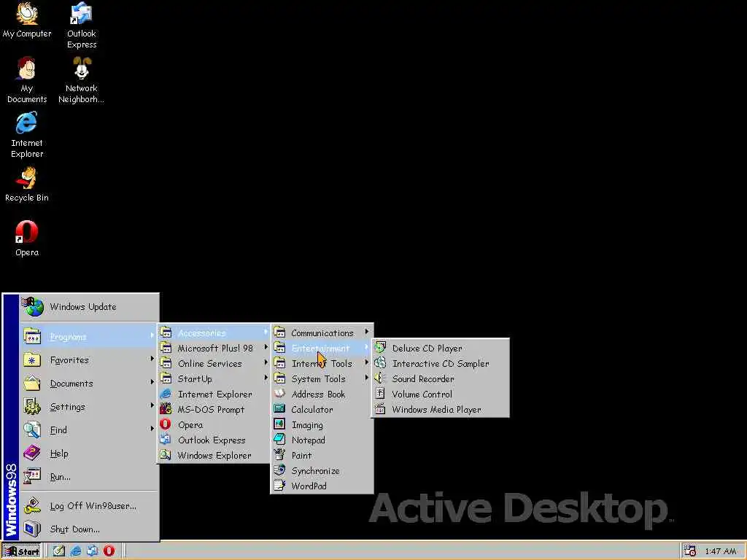Expand the Online Services submenu arrow
This screenshot has width=747, height=560.
coord(266,362)
